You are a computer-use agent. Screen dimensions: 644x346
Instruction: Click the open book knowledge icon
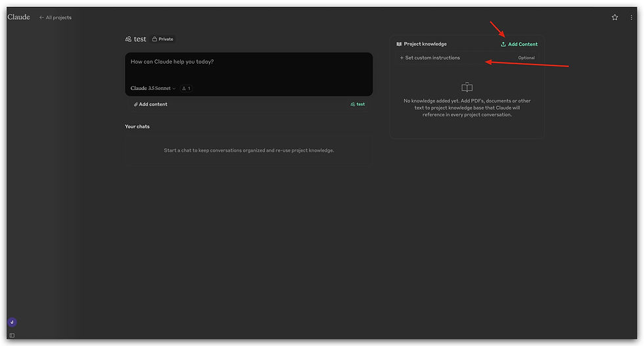(x=467, y=87)
